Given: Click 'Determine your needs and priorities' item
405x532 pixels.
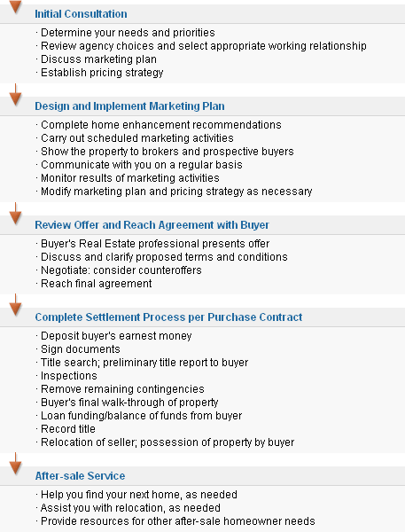Looking at the screenshot, I should [128, 33].
